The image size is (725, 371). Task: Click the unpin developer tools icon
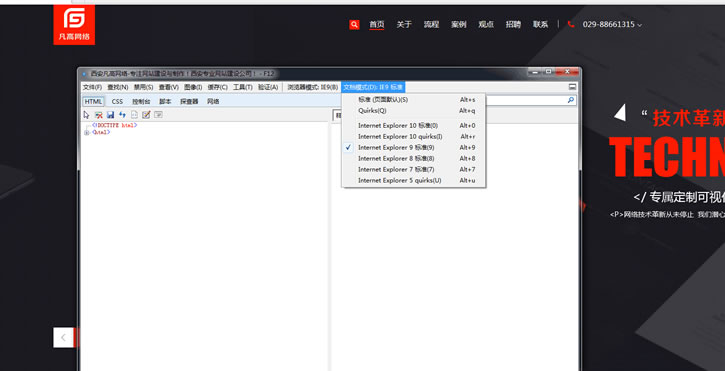pos(572,87)
